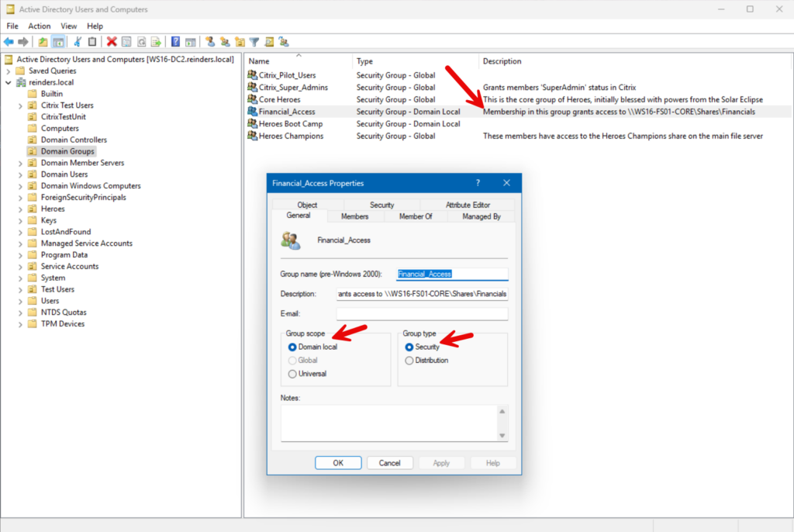This screenshot has height=532, width=794.
Task: Toggle the Show/Hide Console Tree icon
Action: pos(58,42)
